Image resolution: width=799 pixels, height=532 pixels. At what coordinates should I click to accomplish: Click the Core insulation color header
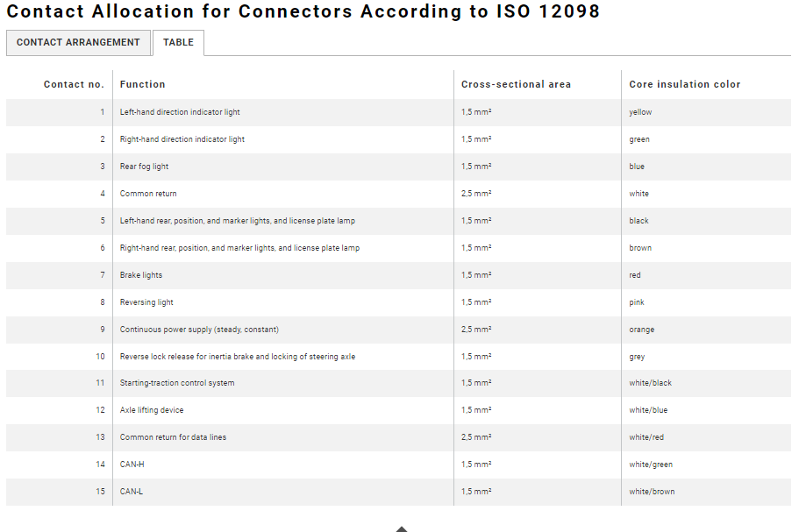(x=684, y=84)
